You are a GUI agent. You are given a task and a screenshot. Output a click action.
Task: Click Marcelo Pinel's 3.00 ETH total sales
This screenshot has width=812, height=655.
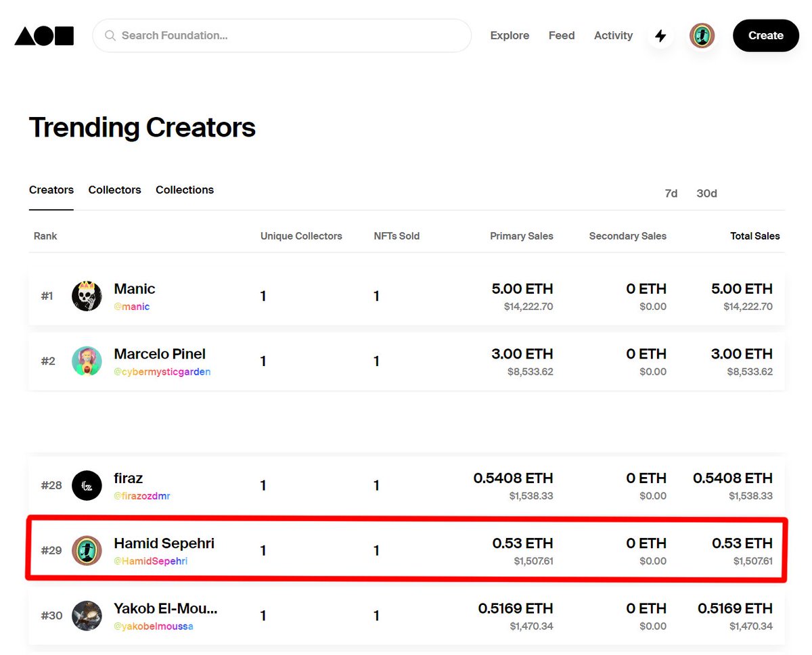(742, 354)
